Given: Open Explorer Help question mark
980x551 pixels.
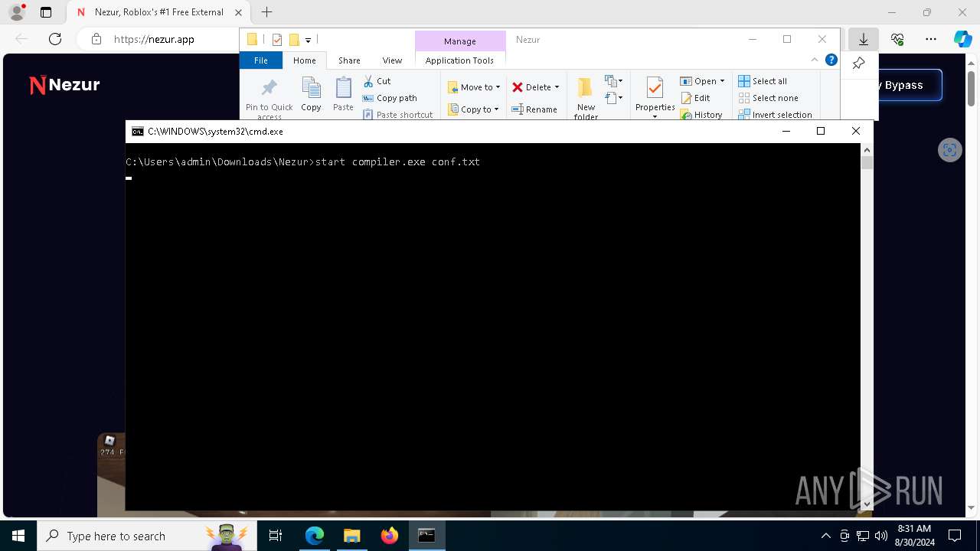Looking at the screenshot, I should click(x=831, y=60).
